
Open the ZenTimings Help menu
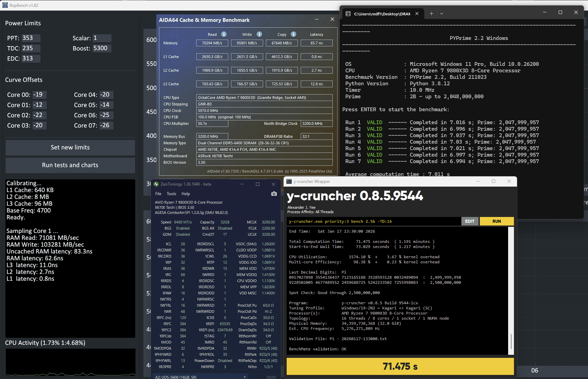click(x=186, y=194)
